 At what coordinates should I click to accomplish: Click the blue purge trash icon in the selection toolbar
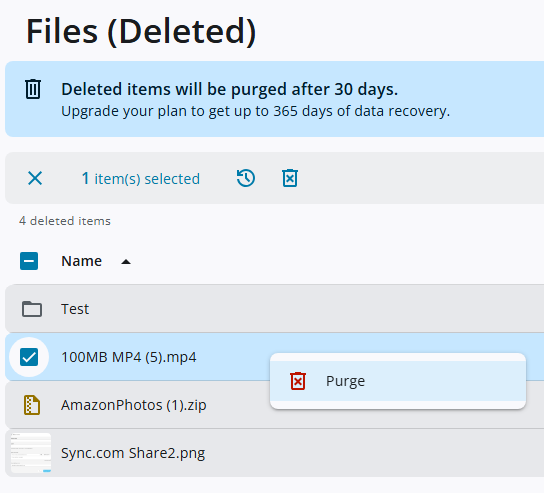tap(290, 178)
